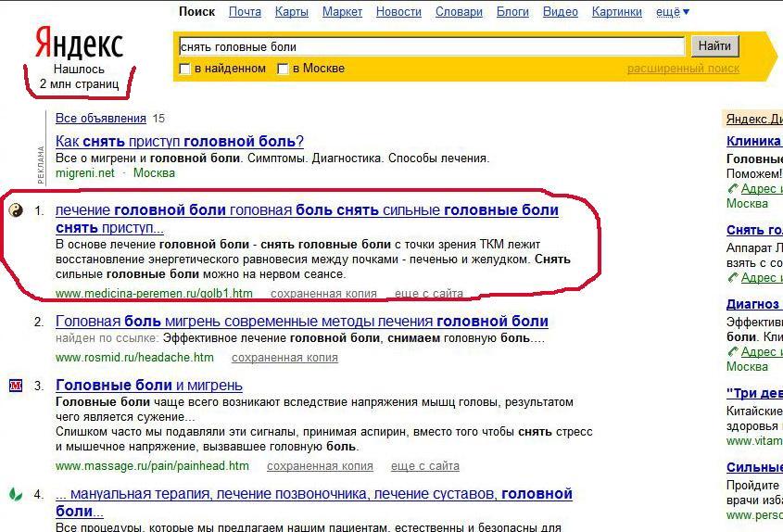This screenshot has width=783, height=532.
Task: Click www.perso... sidebar URL
Action: (754, 515)
